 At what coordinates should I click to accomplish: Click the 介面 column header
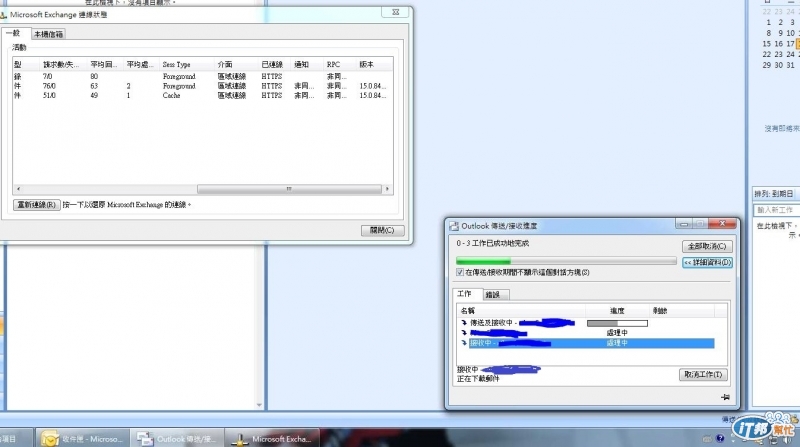[236, 64]
